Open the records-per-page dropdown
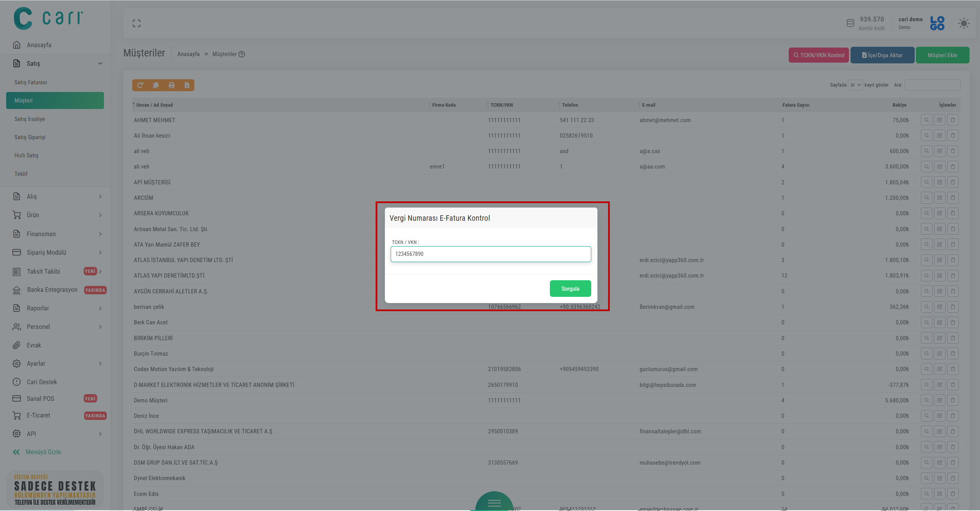 (855, 85)
